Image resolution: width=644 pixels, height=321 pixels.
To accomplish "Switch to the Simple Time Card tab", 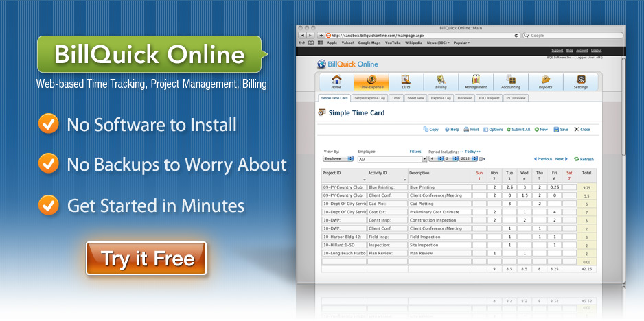I will click(335, 98).
